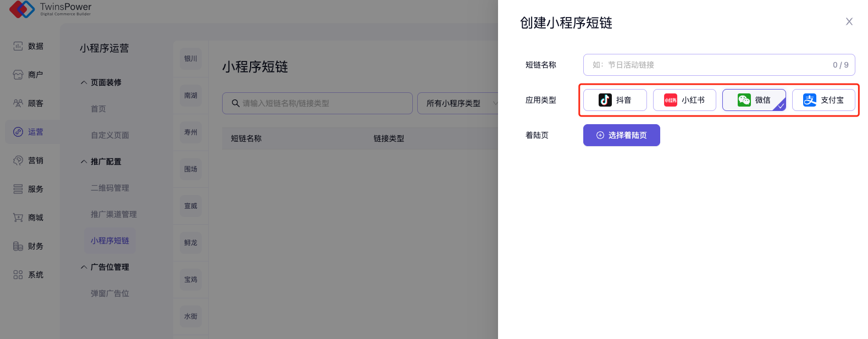Collapse the 页面装修 menu group
868x339 pixels.
click(x=84, y=82)
